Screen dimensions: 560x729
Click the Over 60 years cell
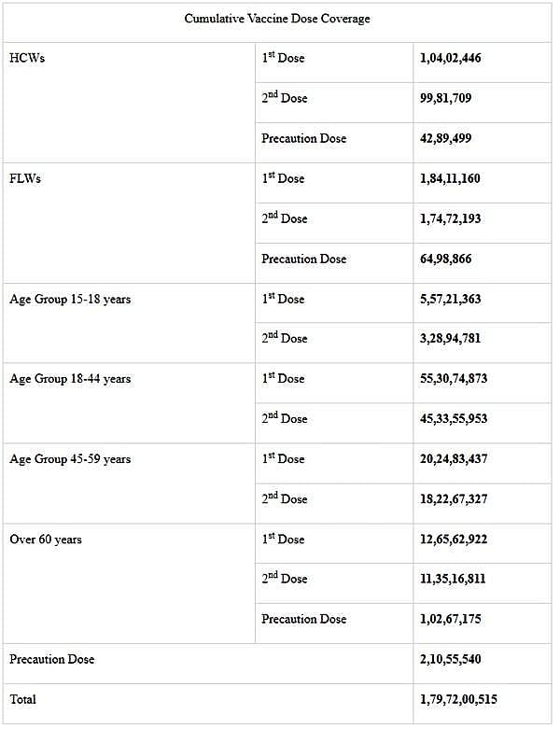pos(46,539)
